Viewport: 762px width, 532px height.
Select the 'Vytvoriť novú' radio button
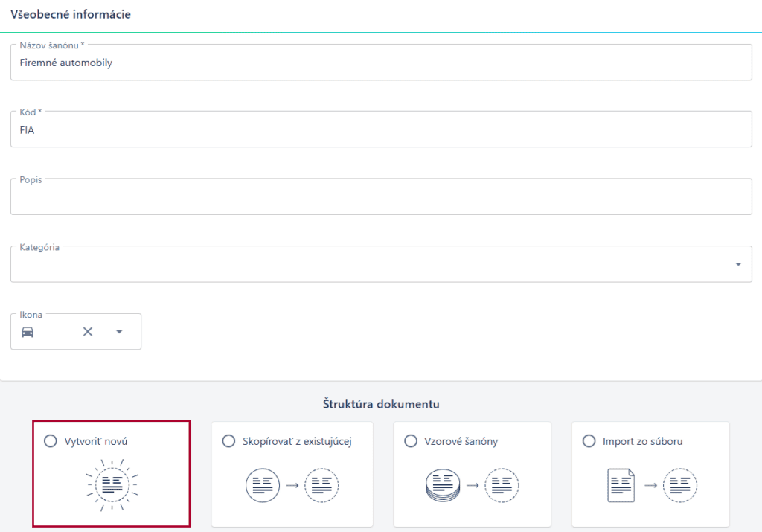(51, 441)
